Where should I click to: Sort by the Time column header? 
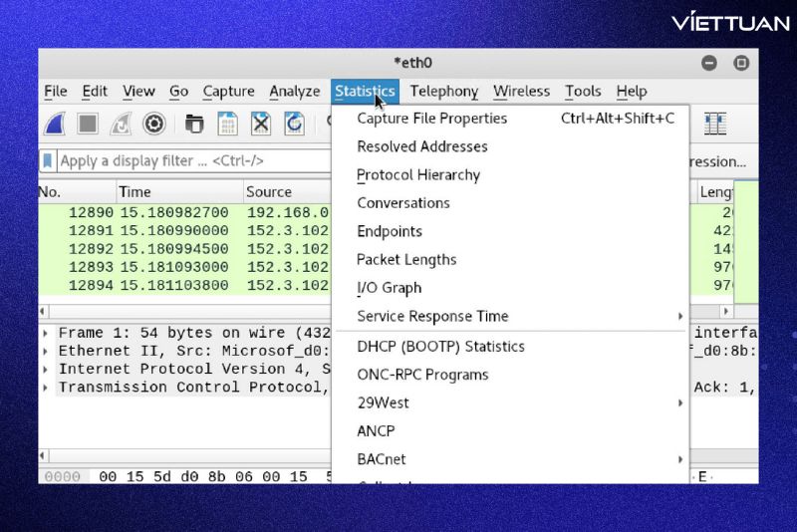coord(179,191)
